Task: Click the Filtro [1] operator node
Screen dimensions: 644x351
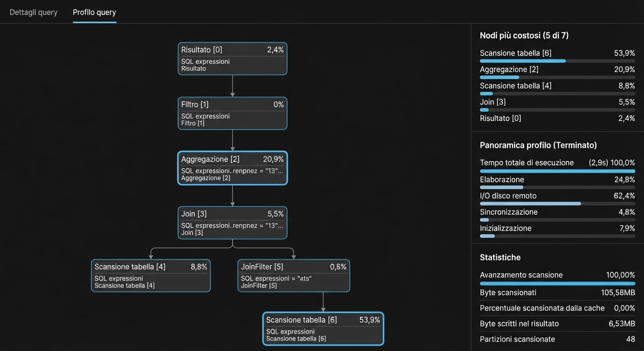Action: click(232, 113)
